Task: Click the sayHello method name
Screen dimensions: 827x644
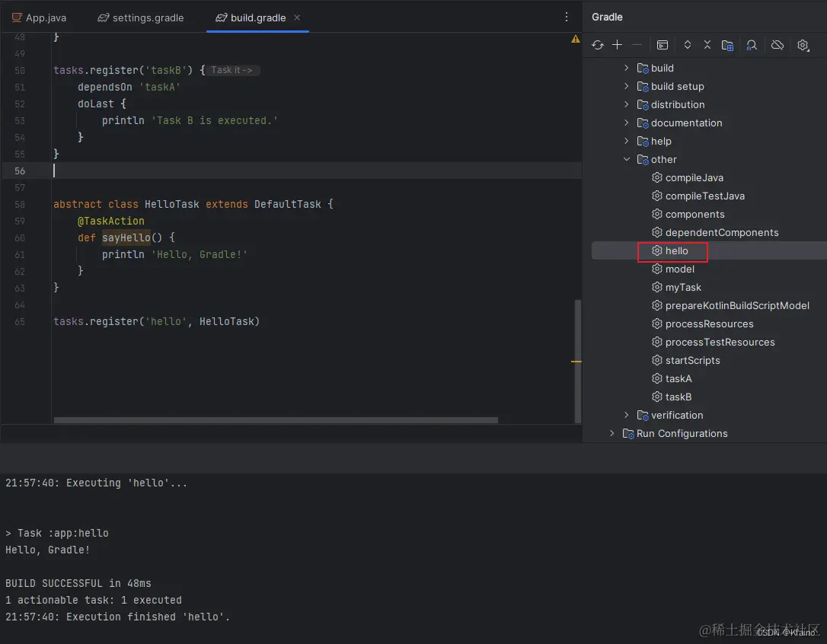Action: (126, 238)
